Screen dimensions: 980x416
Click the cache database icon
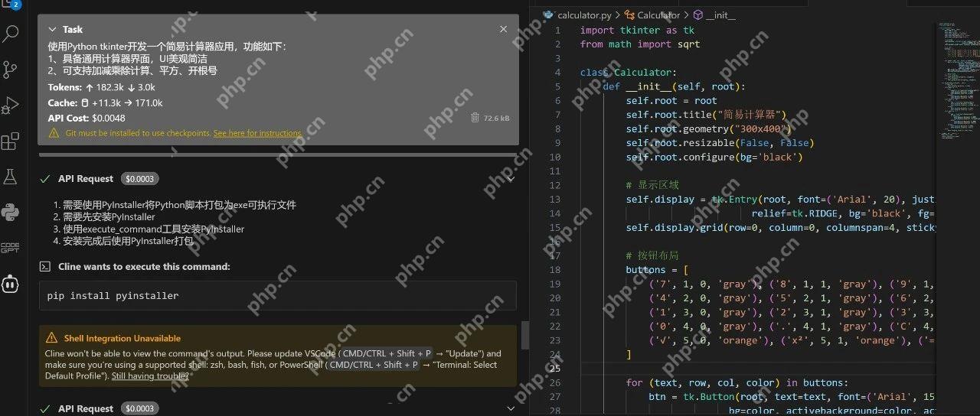pos(84,102)
